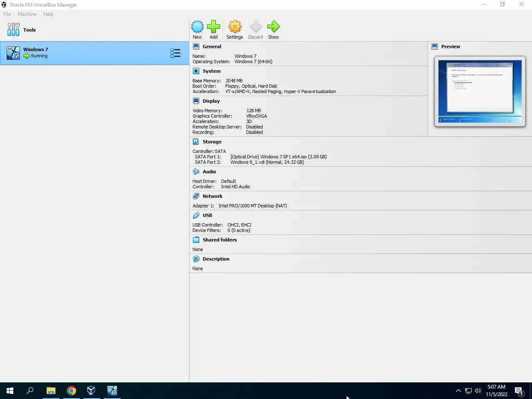Click the Network section heading

(212, 196)
